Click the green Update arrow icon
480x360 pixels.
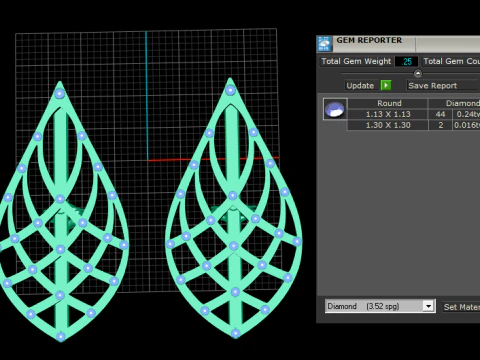pos(386,85)
